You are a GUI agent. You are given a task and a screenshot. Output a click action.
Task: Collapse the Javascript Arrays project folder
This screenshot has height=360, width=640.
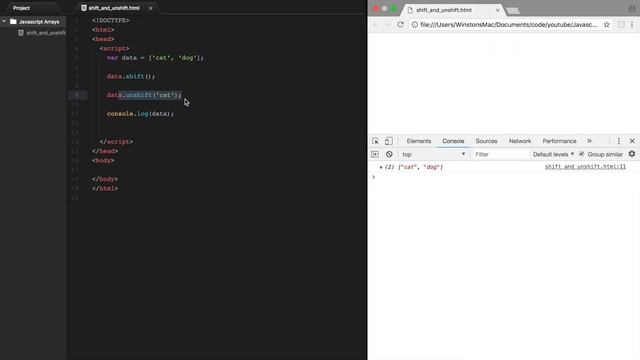4,21
